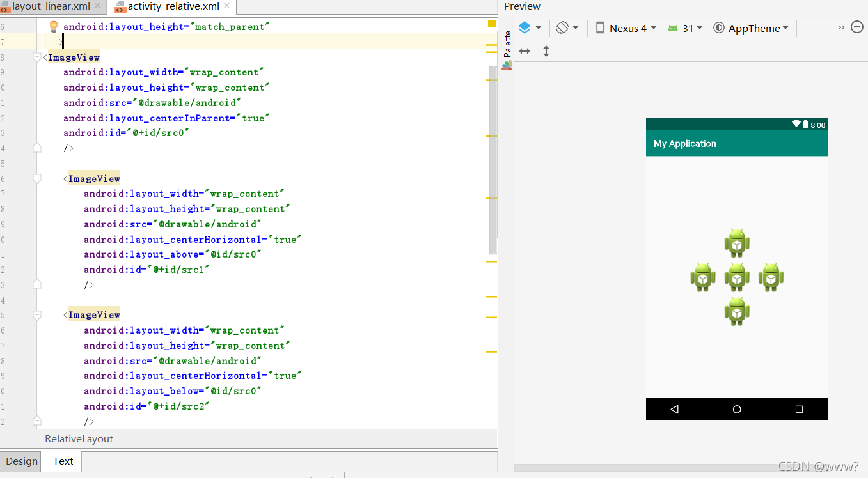Click the horizontal pan arrow icon
Image resolution: width=868 pixels, height=478 pixels.
(x=525, y=51)
